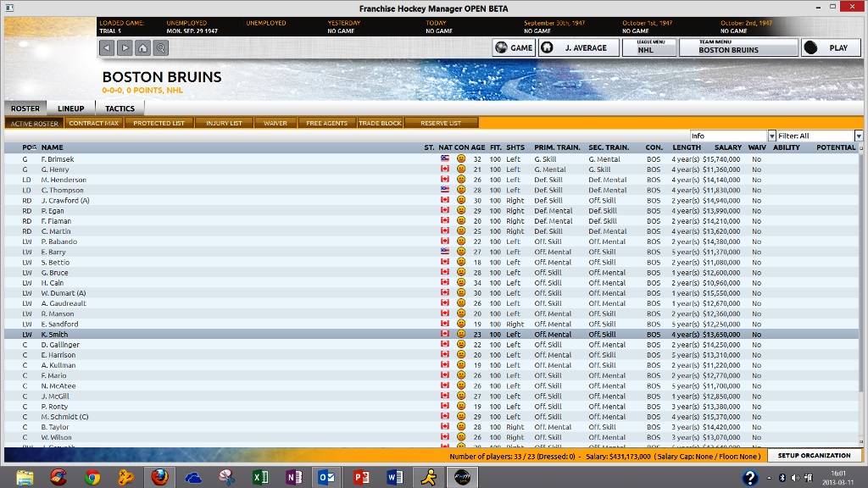Sort by the POTENTIAL column header
868x488 pixels.
click(836, 147)
